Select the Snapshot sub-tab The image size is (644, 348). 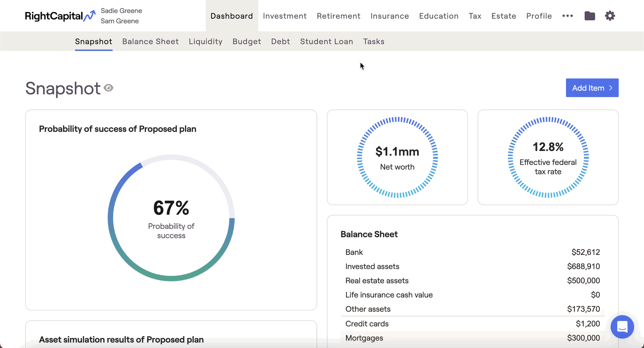94,42
